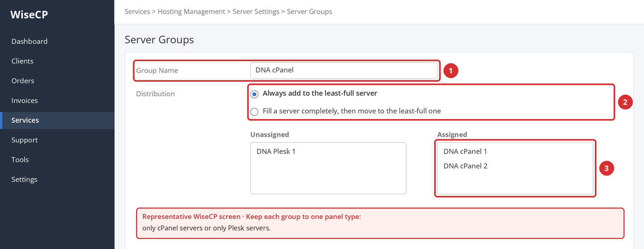Open the Dashboard sidebar item
The width and height of the screenshot is (644, 249).
tap(29, 41)
